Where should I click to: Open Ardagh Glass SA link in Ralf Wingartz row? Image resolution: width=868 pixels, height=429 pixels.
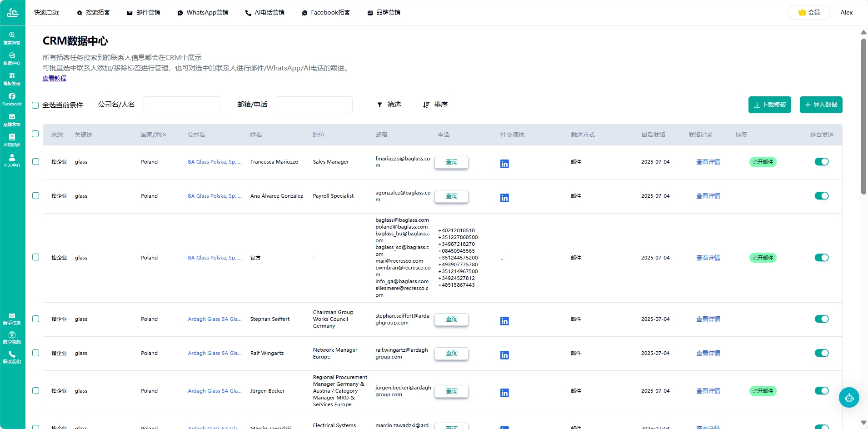click(215, 353)
